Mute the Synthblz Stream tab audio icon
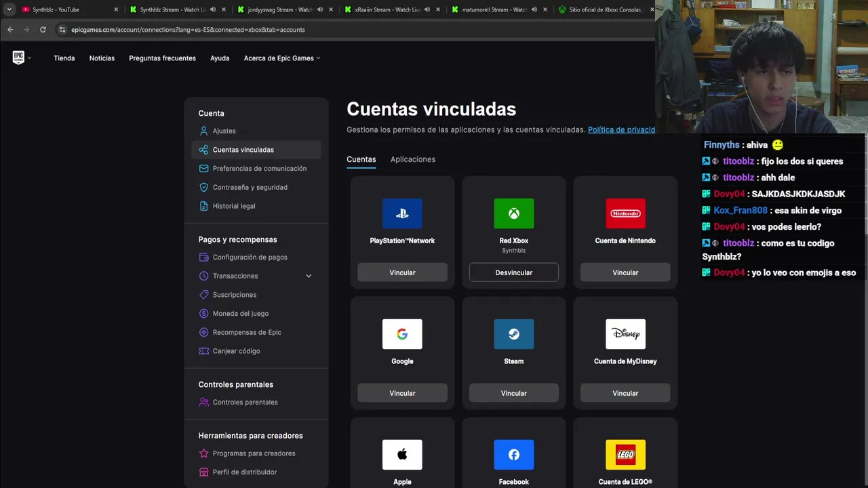 [x=213, y=9]
